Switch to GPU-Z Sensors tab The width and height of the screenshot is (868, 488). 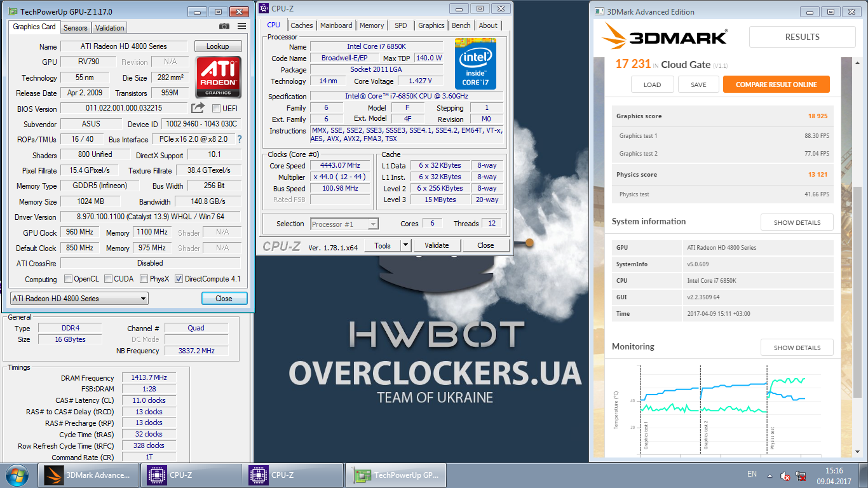76,28
